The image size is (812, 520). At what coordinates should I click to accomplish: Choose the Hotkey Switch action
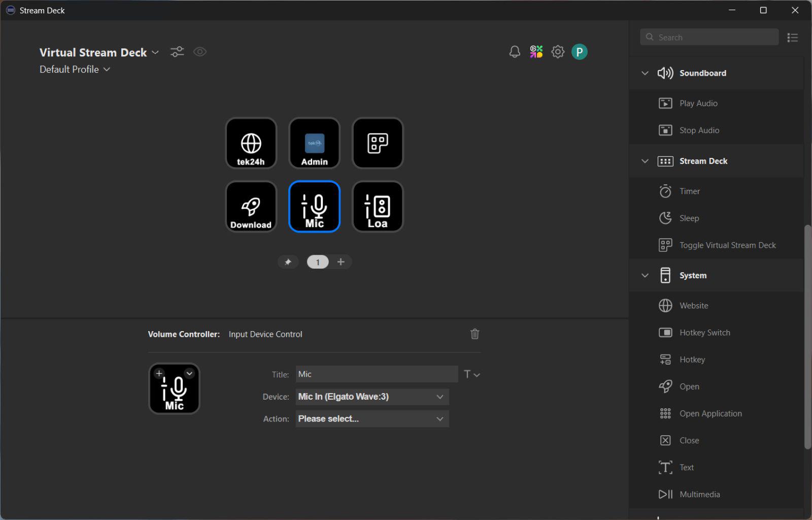point(706,332)
